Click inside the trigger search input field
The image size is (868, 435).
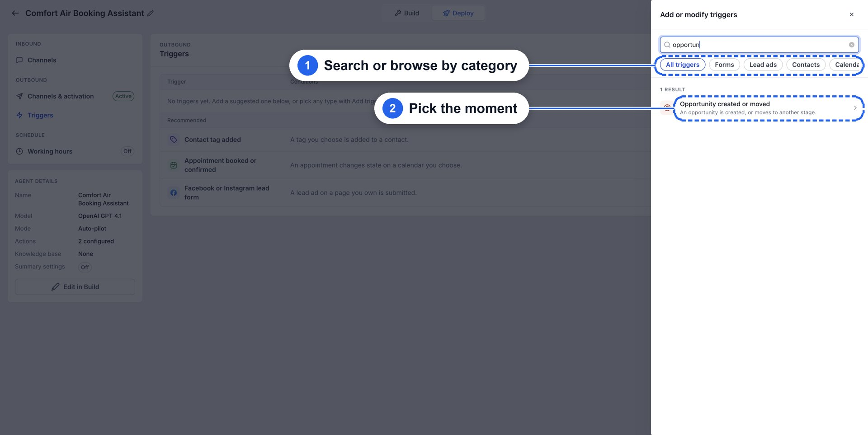[759, 45]
